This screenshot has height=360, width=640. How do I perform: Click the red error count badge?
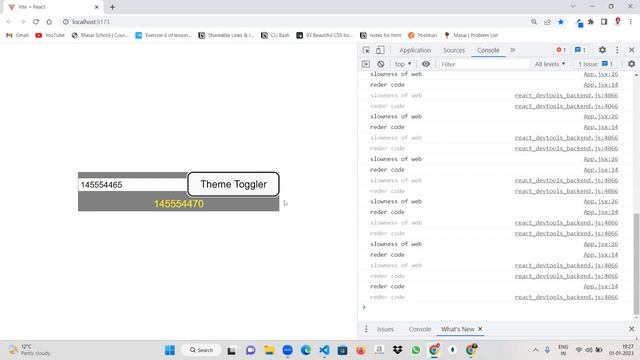pos(561,50)
